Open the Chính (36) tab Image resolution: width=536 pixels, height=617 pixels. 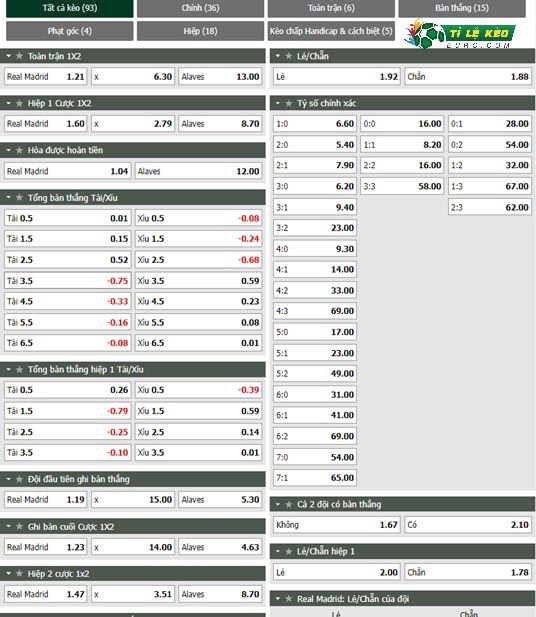coord(200,8)
